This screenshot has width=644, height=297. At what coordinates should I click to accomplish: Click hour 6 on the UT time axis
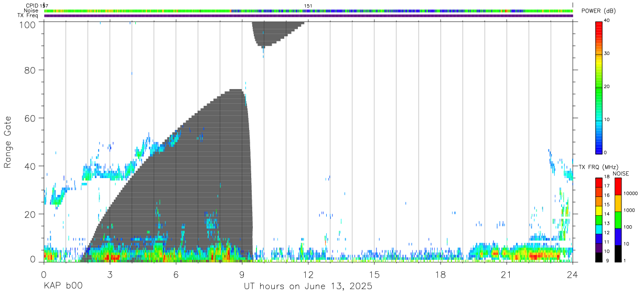point(176,274)
